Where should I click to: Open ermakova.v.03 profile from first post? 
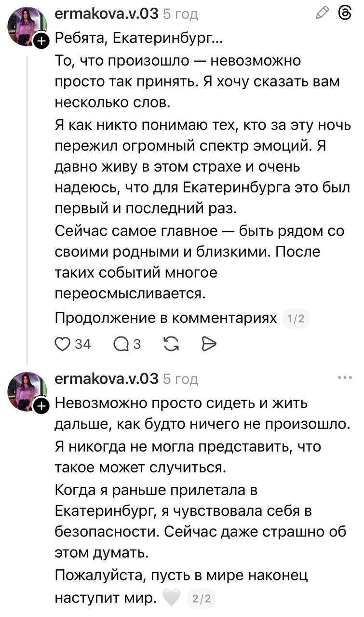click(x=107, y=14)
